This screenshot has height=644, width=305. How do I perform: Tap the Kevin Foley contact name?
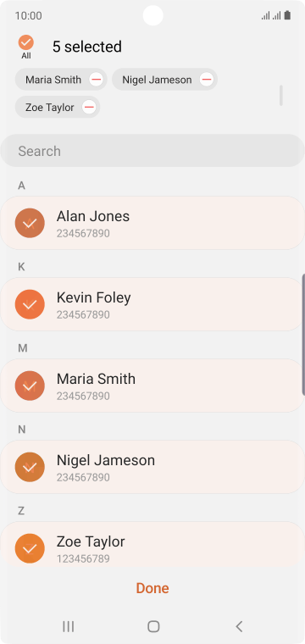(x=93, y=297)
